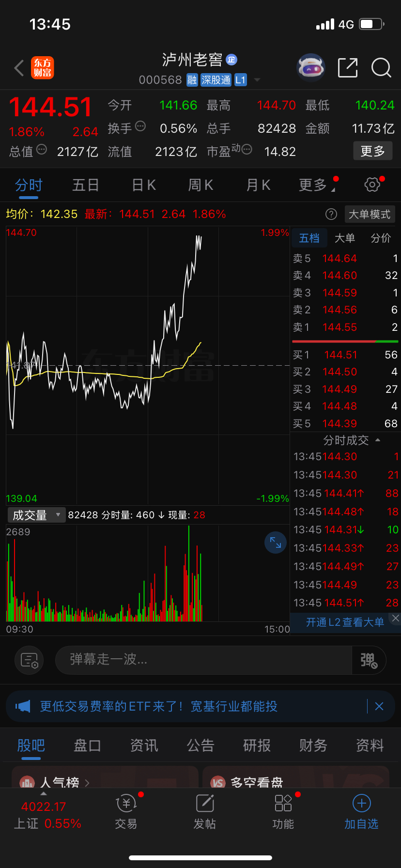Switch to 研报 tab
The width and height of the screenshot is (401, 868).
pos(257,745)
